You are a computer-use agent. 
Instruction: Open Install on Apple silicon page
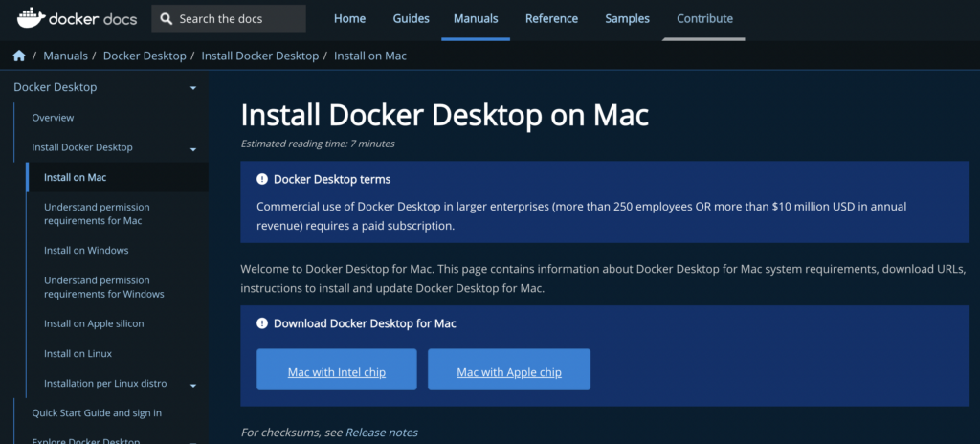coord(94,324)
